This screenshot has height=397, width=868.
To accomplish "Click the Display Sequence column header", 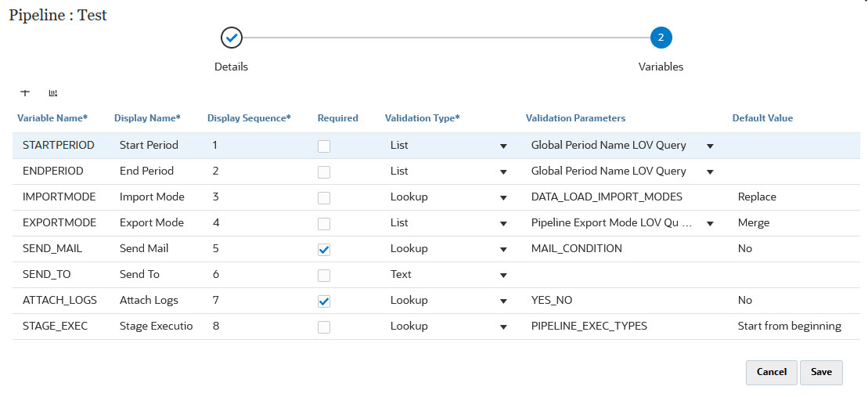I will (x=249, y=118).
